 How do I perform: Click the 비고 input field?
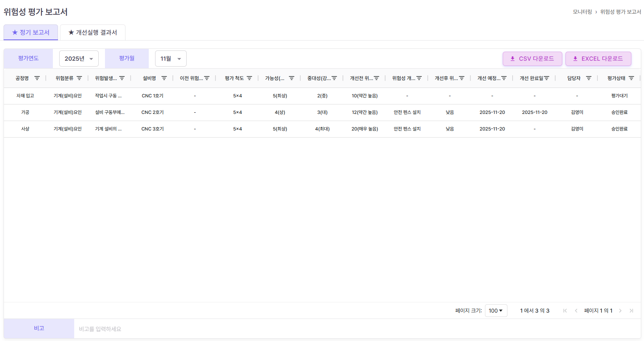(x=355, y=329)
